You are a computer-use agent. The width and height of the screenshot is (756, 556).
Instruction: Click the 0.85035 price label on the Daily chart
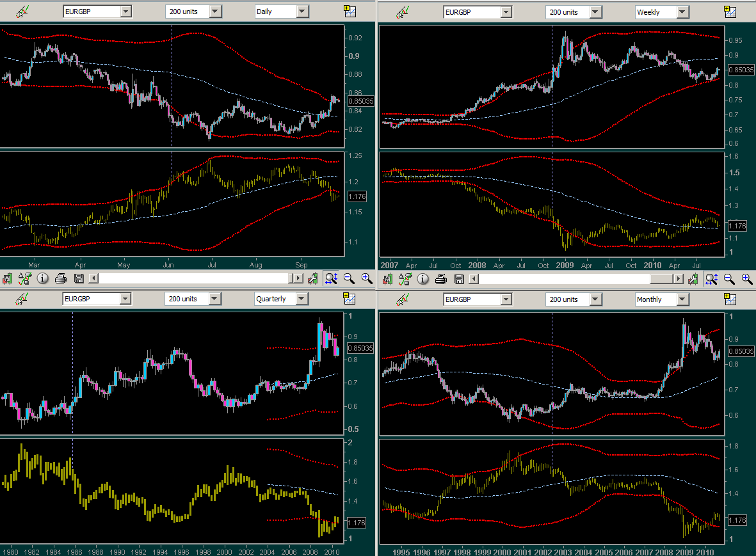(360, 101)
